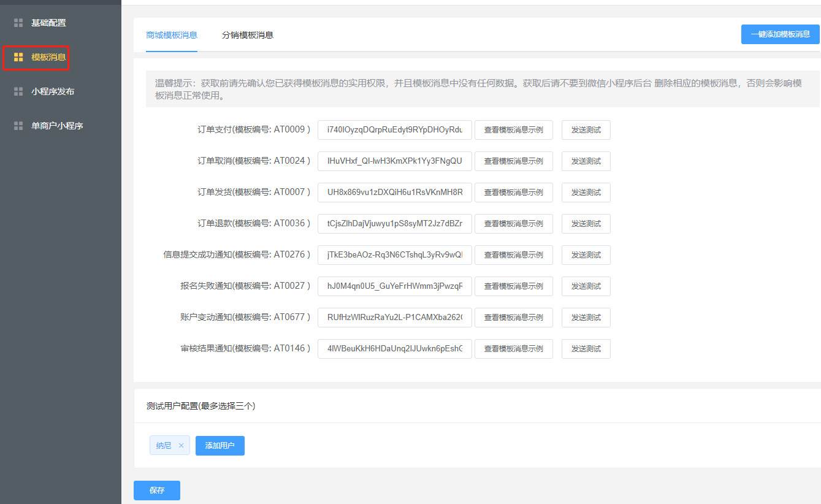View template example for 订单发货 AT0007
The height and width of the screenshot is (504, 821).
pyautogui.click(x=514, y=193)
